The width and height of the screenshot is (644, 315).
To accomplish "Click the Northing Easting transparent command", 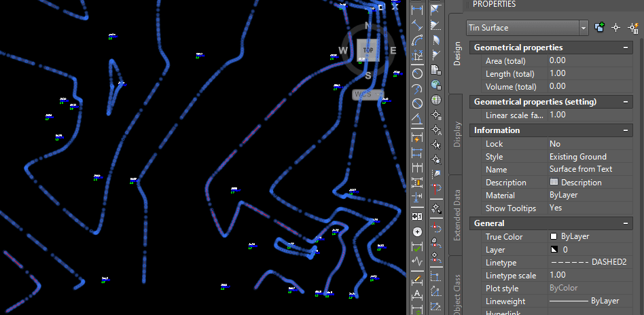I will point(435,70).
